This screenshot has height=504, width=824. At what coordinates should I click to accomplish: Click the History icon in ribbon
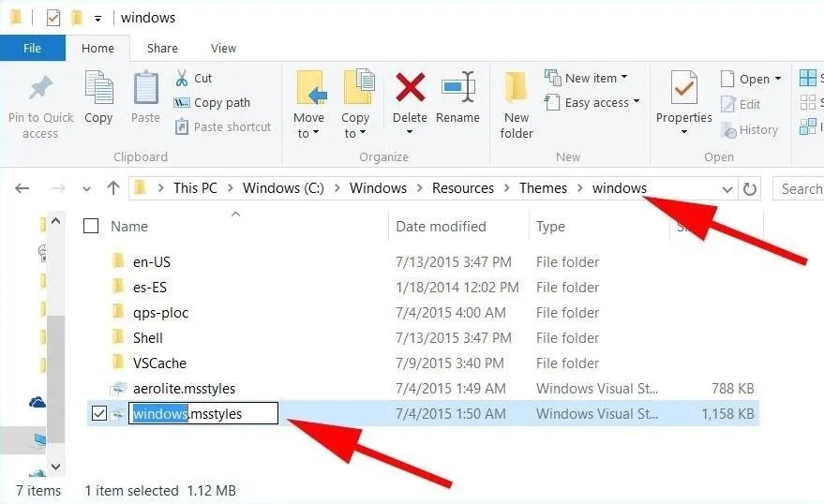click(728, 129)
